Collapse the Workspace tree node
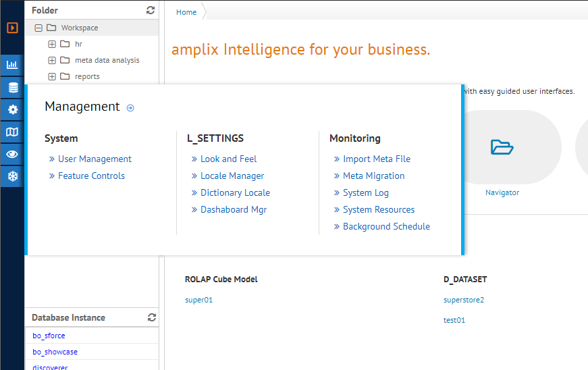Image resolution: width=588 pixels, height=370 pixels. pyautogui.click(x=38, y=28)
